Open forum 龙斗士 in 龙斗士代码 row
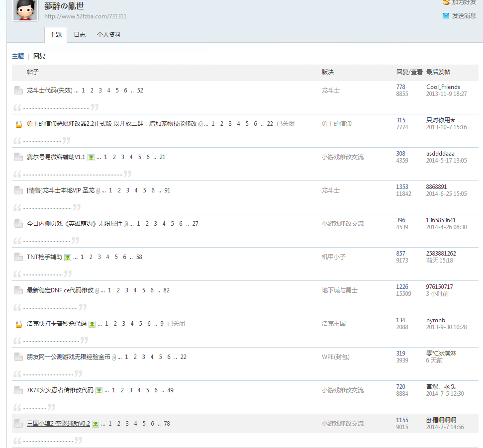 click(x=330, y=90)
